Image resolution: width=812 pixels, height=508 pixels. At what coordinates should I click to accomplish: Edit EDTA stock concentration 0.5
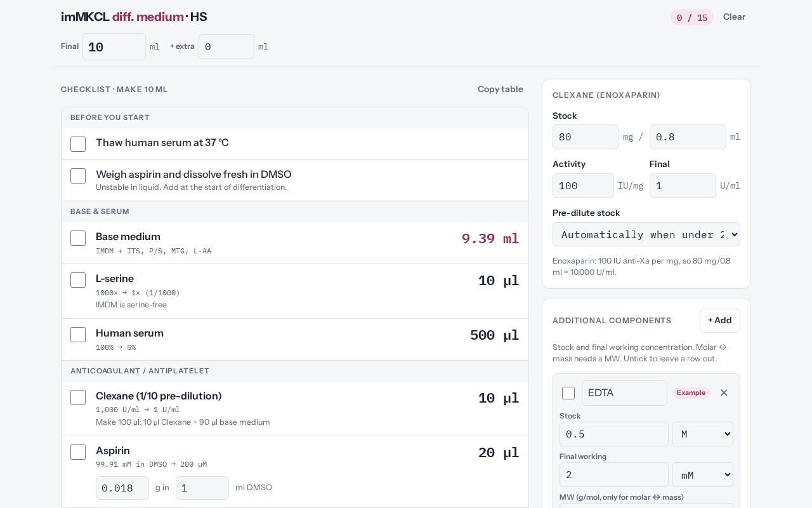[x=614, y=434]
